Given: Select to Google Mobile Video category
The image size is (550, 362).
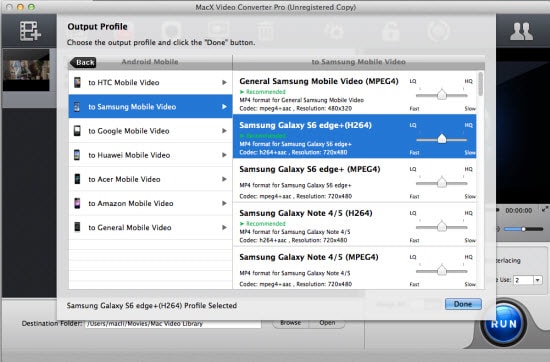Looking at the screenshot, I should pos(150,131).
